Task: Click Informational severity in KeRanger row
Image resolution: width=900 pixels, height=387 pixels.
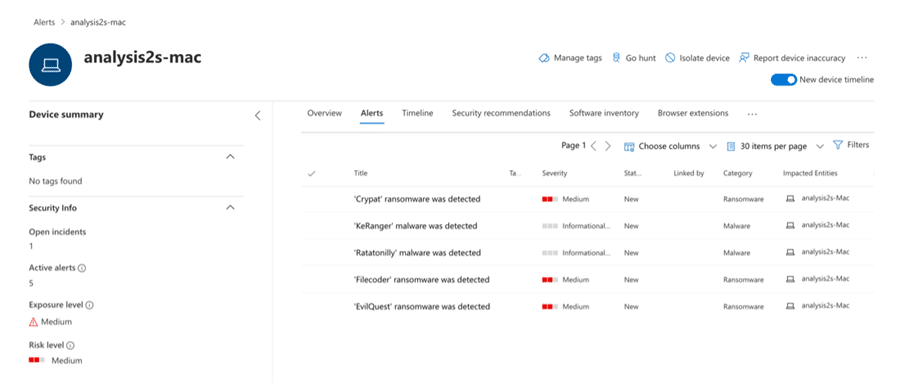Action: click(587, 226)
